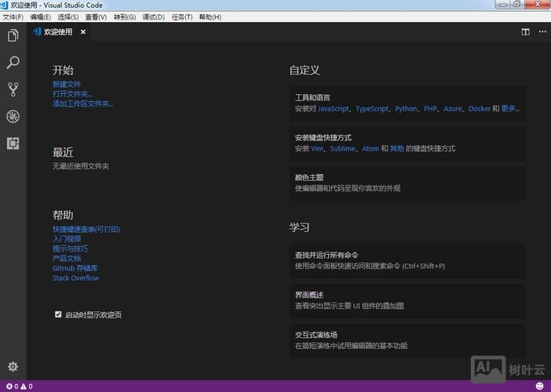Select the 欢迎使用 editor tab
551x392 pixels.
point(59,32)
